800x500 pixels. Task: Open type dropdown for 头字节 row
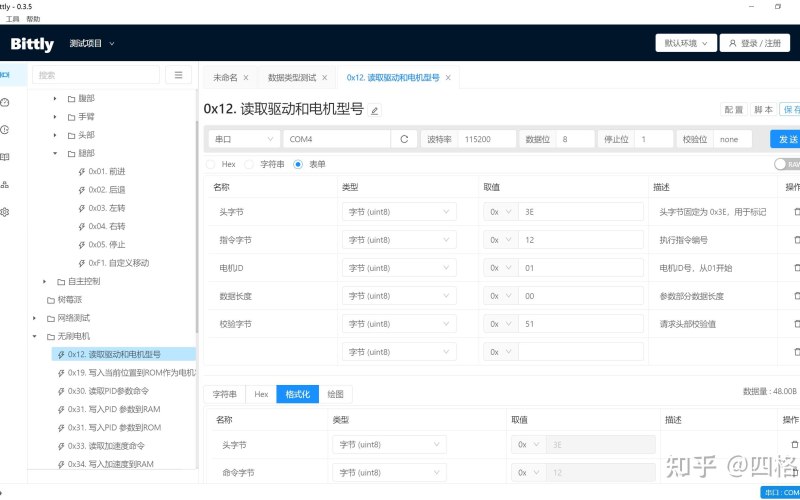pyautogui.click(x=399, y=212)
